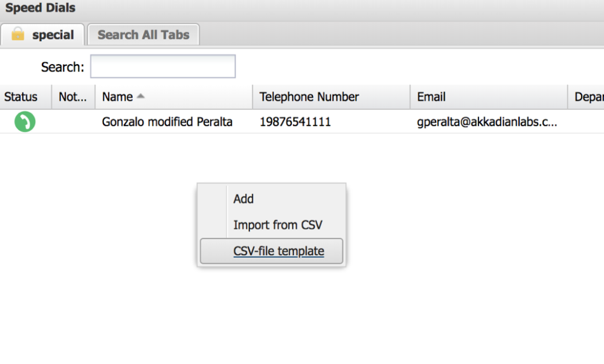Click telephone number 19876541111
This screenshot has height=364, width=604.
[295, 122]
